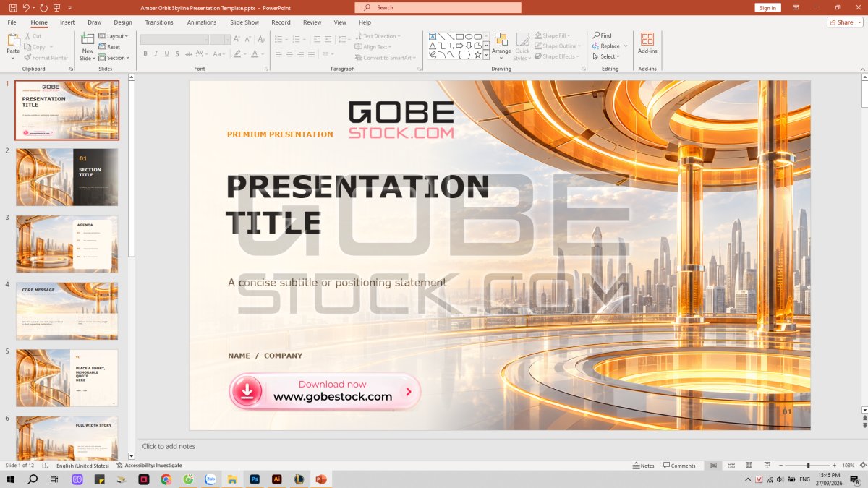Click the zoom in plus button
The width and height of the screenshot is (868, 488).
[x=834, y=466]
